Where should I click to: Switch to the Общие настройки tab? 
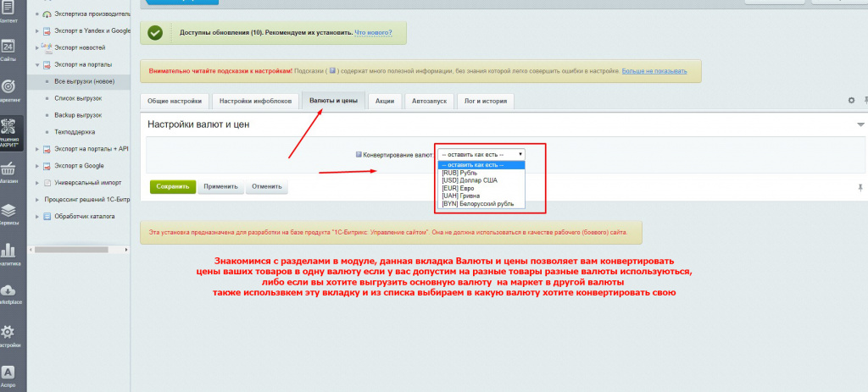(x=175, y=101)
